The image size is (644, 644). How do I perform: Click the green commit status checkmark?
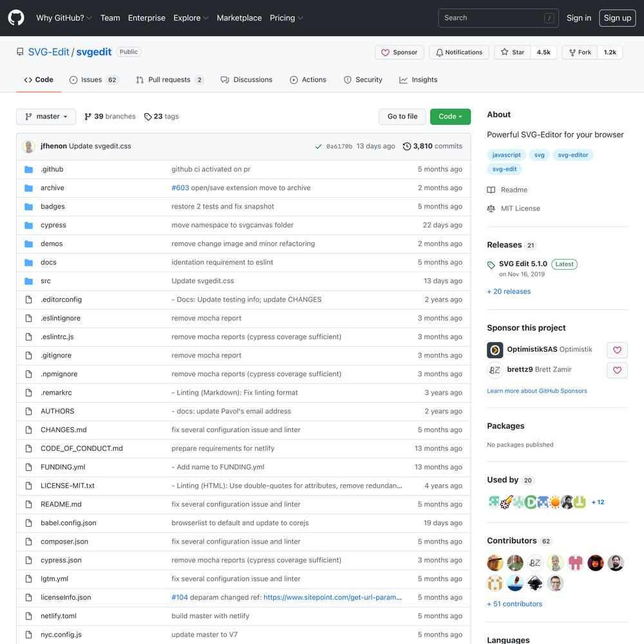pyautogui.click(x=318, y=146)
